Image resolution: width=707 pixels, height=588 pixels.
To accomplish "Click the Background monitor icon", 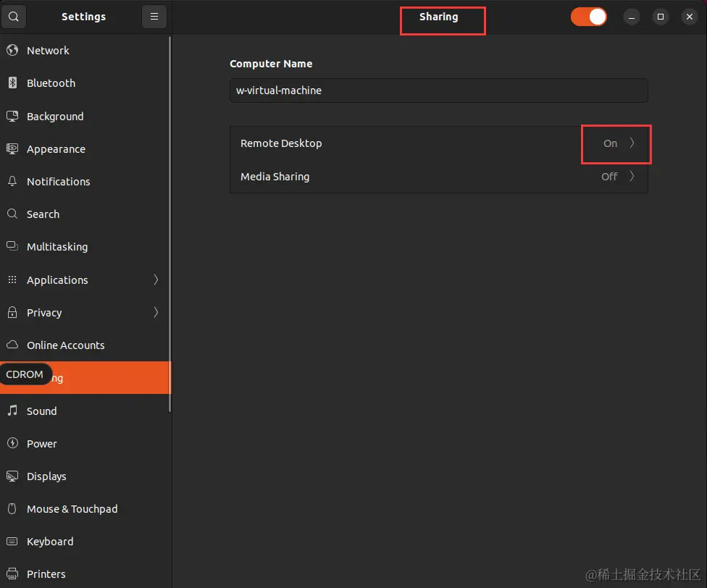I will click(x=12, y=116).
